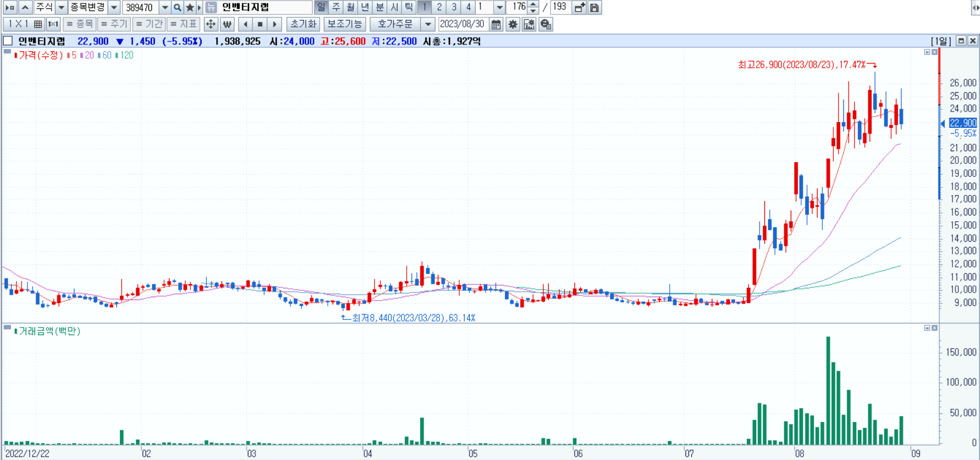Click the 가격(수정) price chart label
Screen dimensions: 980x460
tap(39, 55)
